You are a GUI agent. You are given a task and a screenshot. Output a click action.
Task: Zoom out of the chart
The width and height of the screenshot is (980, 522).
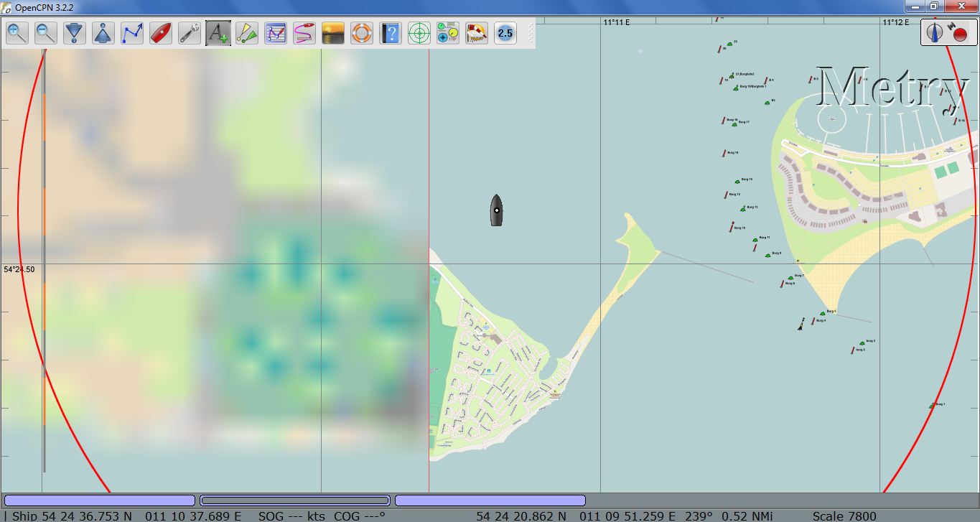click(x=46, y=33)
